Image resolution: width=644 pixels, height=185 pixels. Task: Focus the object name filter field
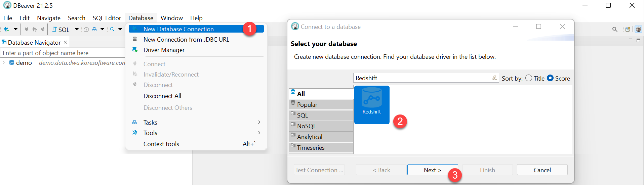point(63,53)
